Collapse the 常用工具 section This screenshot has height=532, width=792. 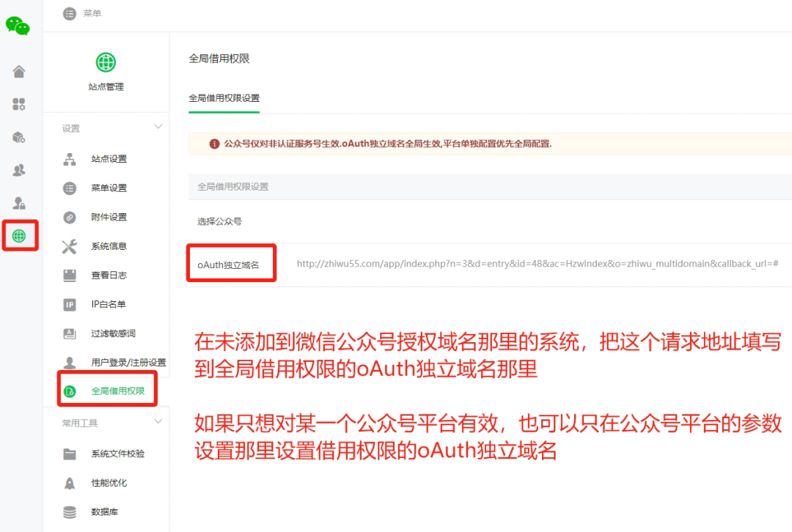158,422
